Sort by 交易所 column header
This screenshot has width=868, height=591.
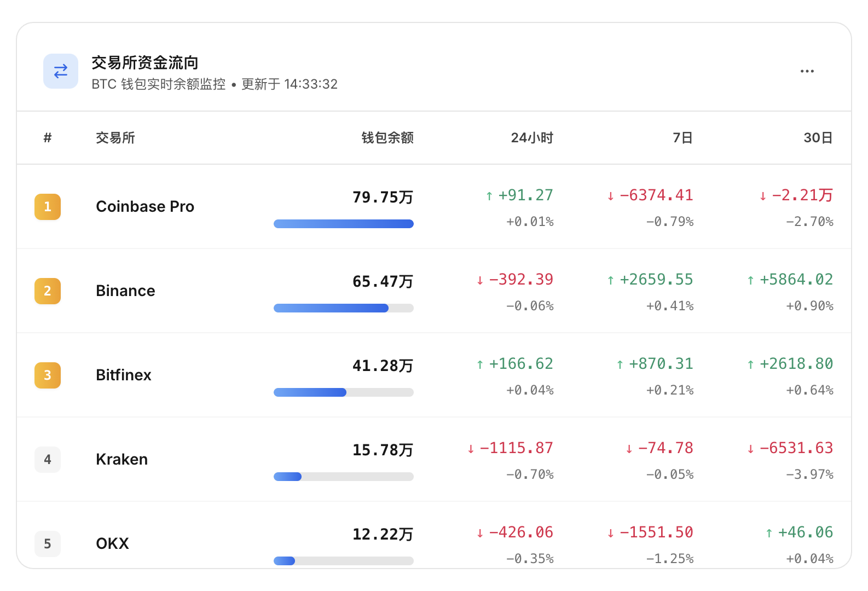coord(115,138)
